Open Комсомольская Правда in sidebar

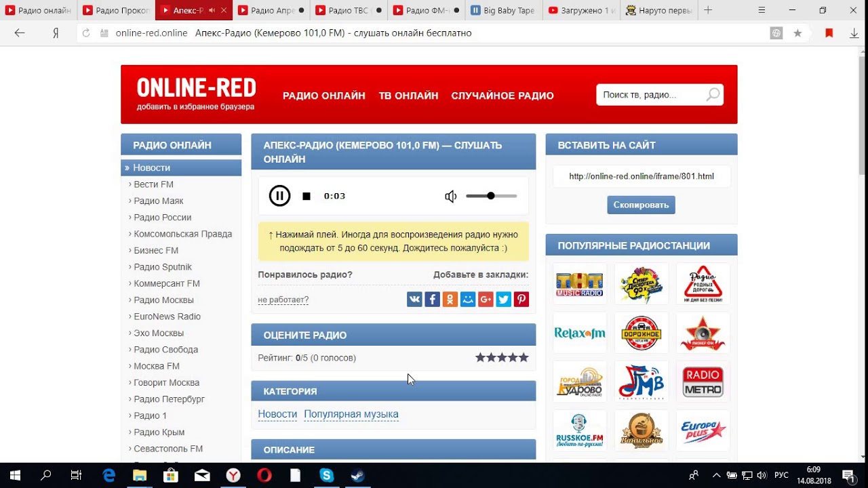(x=183, y=234)
